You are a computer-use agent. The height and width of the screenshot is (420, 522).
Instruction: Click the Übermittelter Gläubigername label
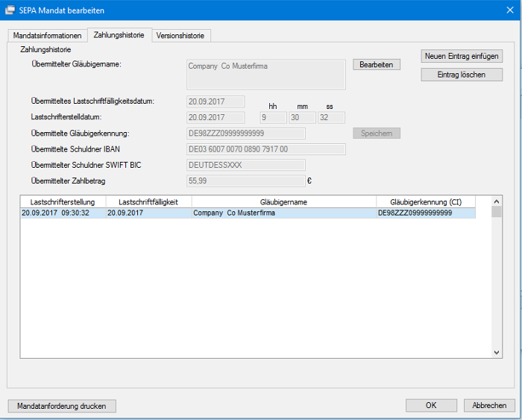76,64
